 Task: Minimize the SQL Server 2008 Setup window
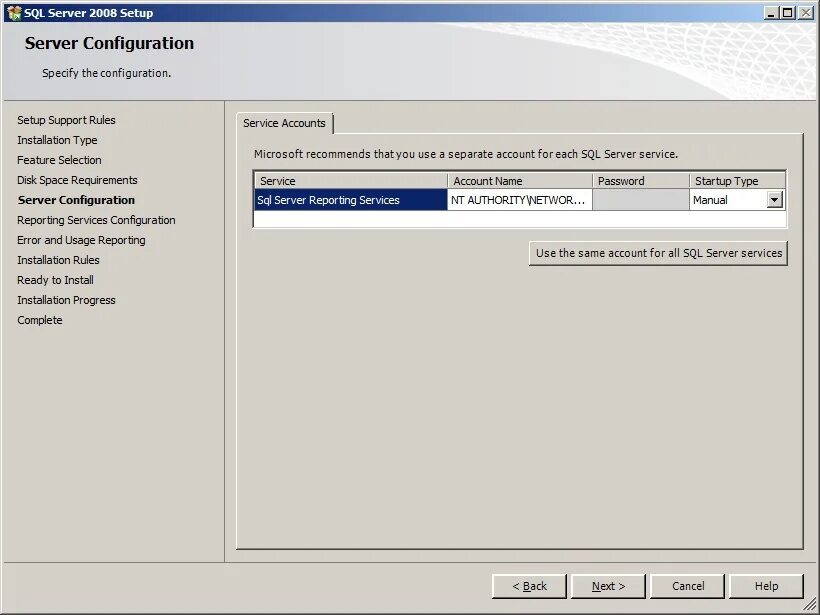(x=770, y=13)
